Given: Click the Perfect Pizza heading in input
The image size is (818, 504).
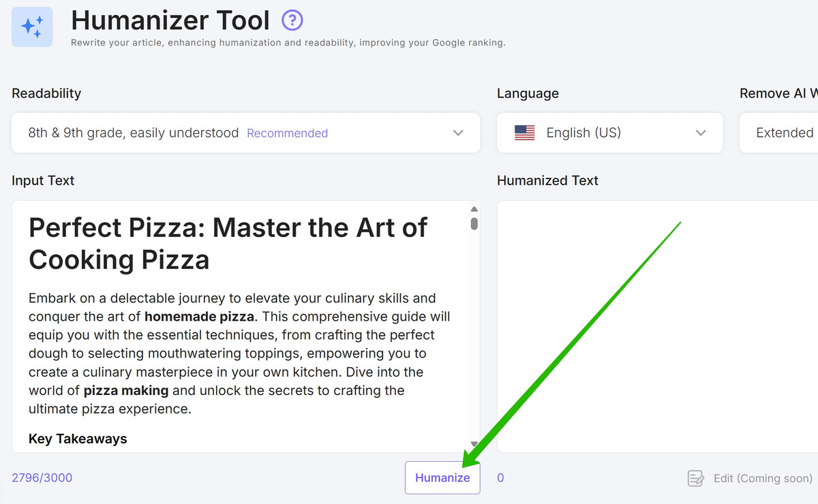Looking at the screenshot, I should pyautogui.click(x=228, y=243).
